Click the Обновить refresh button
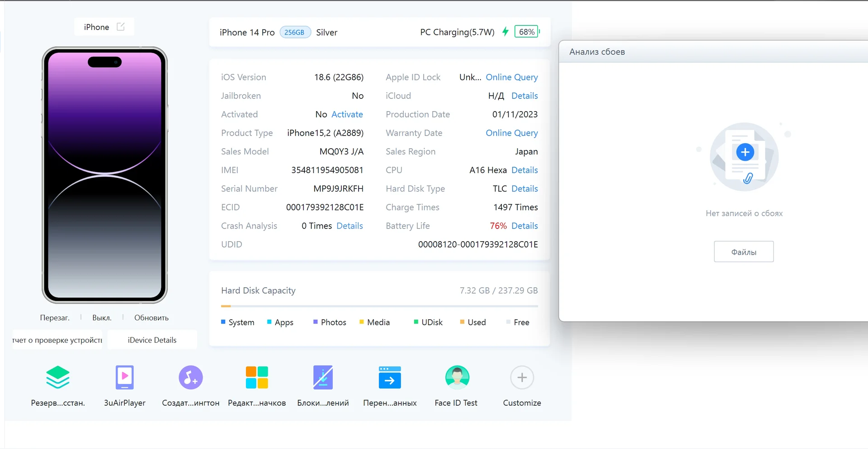Viewport: 868px width, 449px height. (x=151, y=318)
